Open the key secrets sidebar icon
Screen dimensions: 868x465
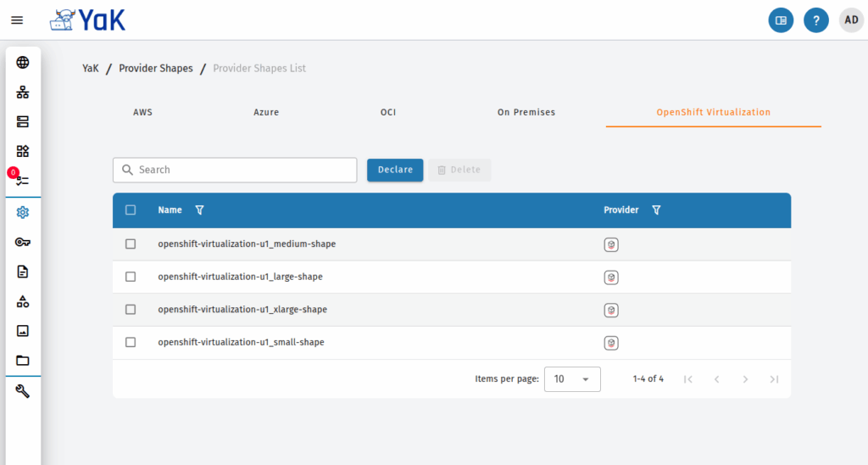23,242
